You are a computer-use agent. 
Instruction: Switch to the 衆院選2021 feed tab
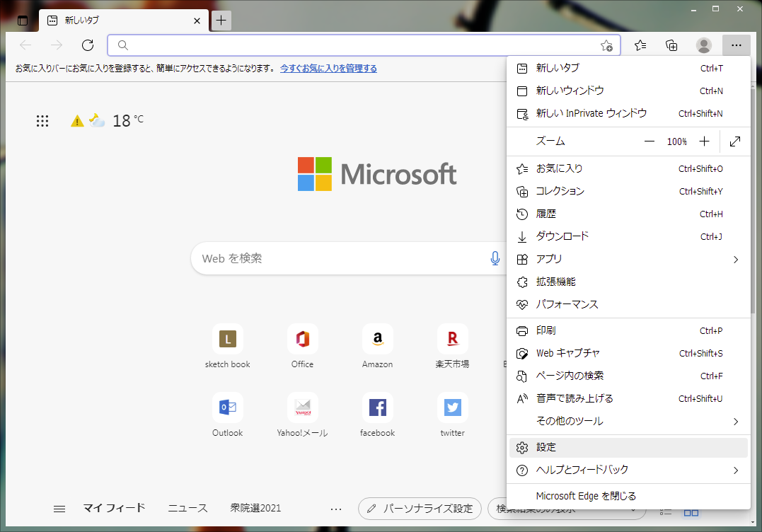(x=255, y=508)
